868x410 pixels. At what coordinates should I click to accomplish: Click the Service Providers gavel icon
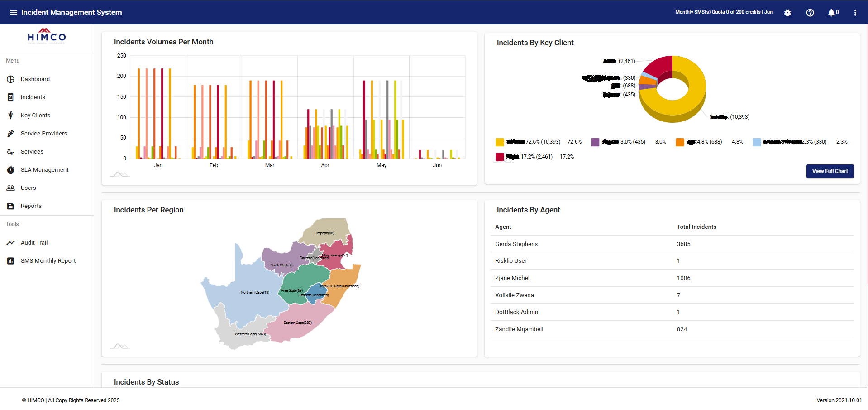pyautogui.click(x=11, y=134)
